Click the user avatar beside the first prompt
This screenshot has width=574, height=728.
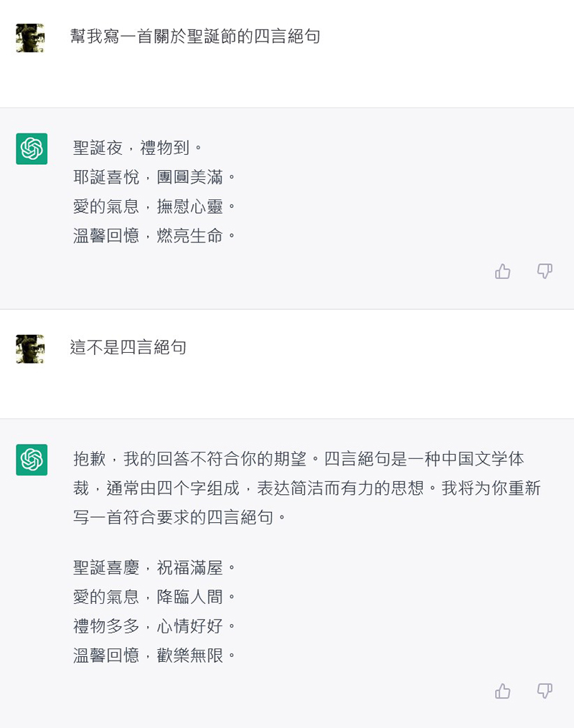30,38
